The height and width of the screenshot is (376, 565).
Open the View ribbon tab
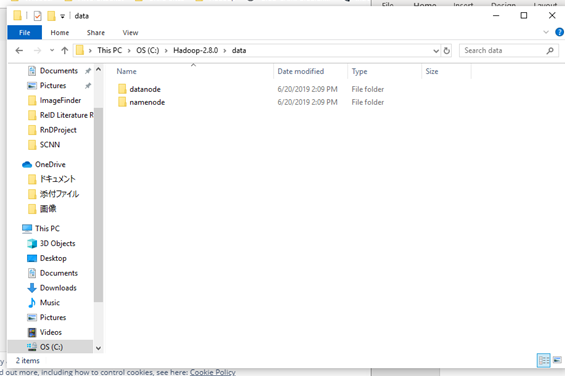tap(130, 32)
